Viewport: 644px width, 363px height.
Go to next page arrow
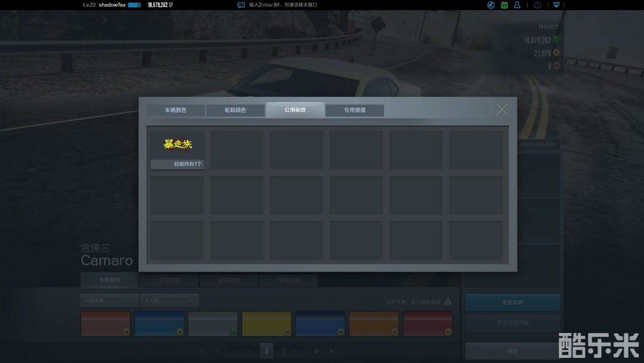316,351
